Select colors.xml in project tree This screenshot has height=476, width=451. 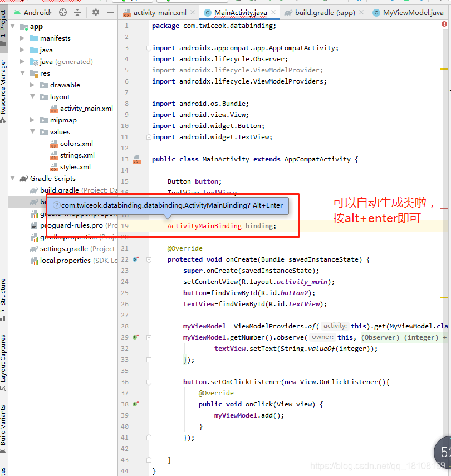[x=72, y=143]
